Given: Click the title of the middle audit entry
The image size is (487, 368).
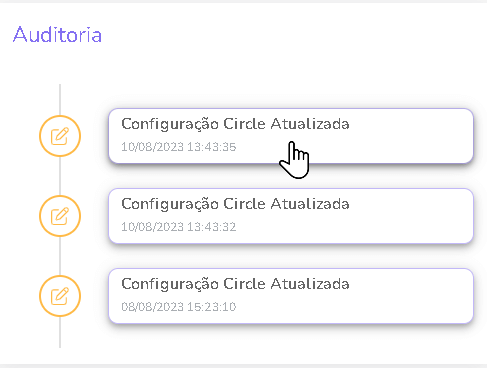Looking at the screenshot, I should (235, 205).
